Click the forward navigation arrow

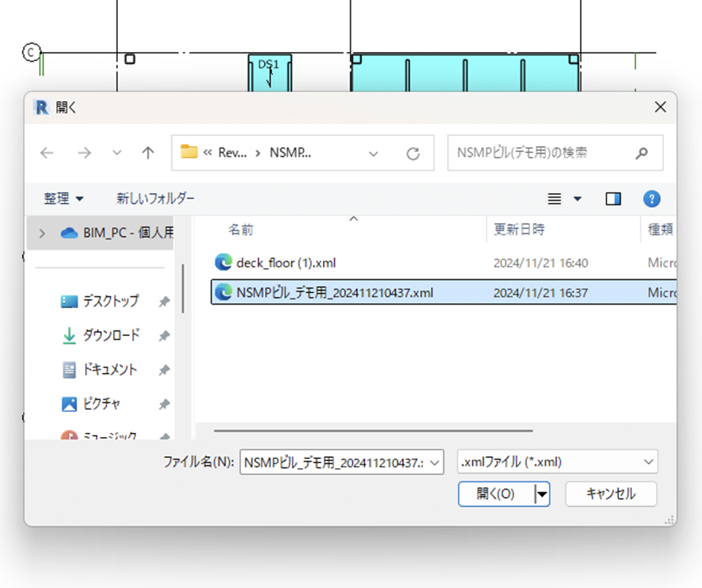pos(84,153)
